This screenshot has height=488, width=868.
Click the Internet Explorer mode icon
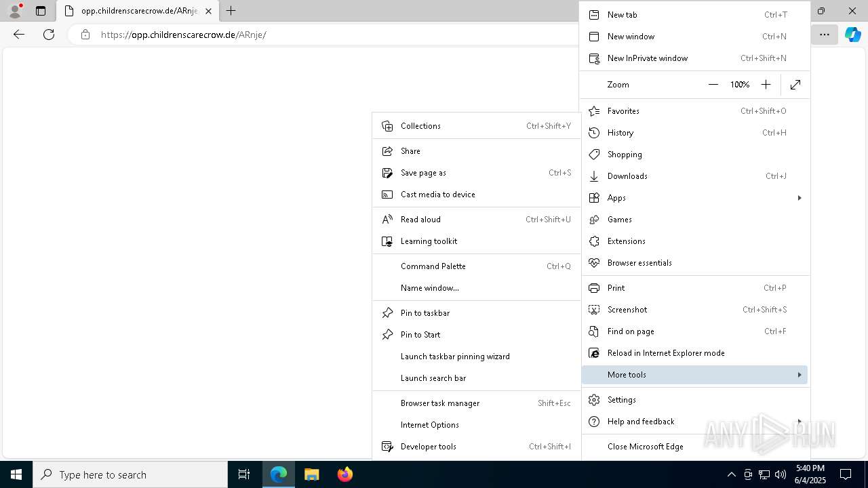click(594, 353)
